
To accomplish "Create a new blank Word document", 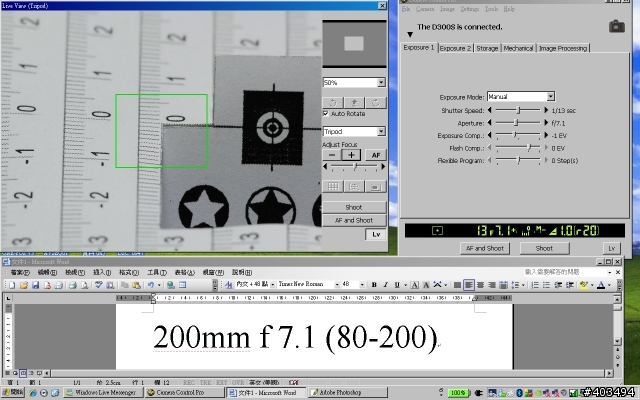I will click(12, 285).
